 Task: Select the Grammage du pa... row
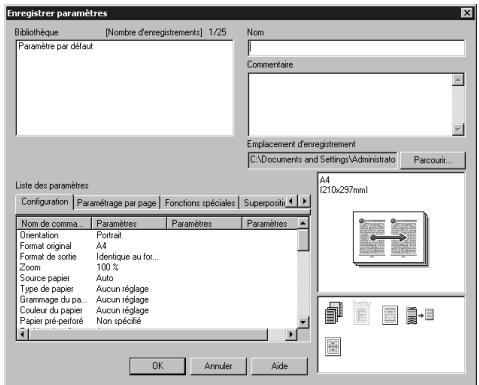click(157, 299)
